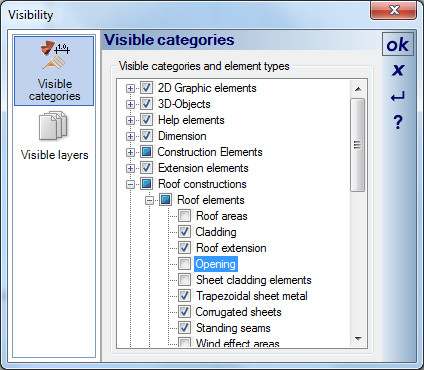Collapse the Roof constructions node
The image size is (424, 370).
coord(130,184)
